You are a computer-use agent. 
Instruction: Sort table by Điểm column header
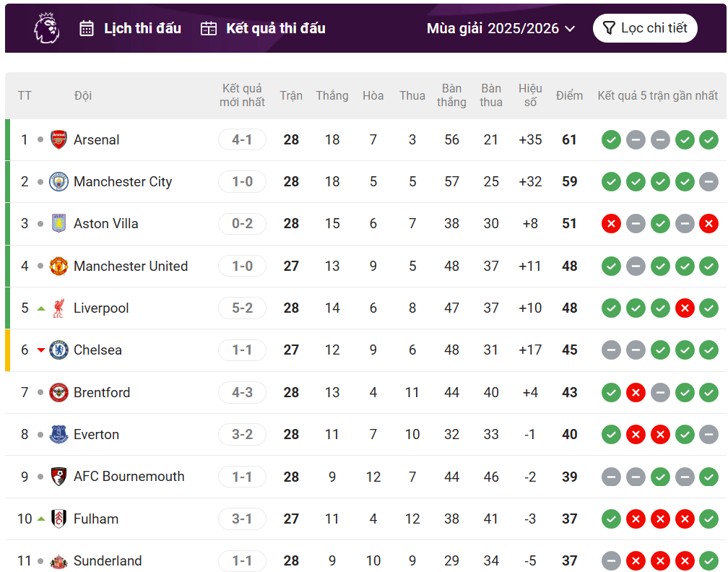coord(569,96)
